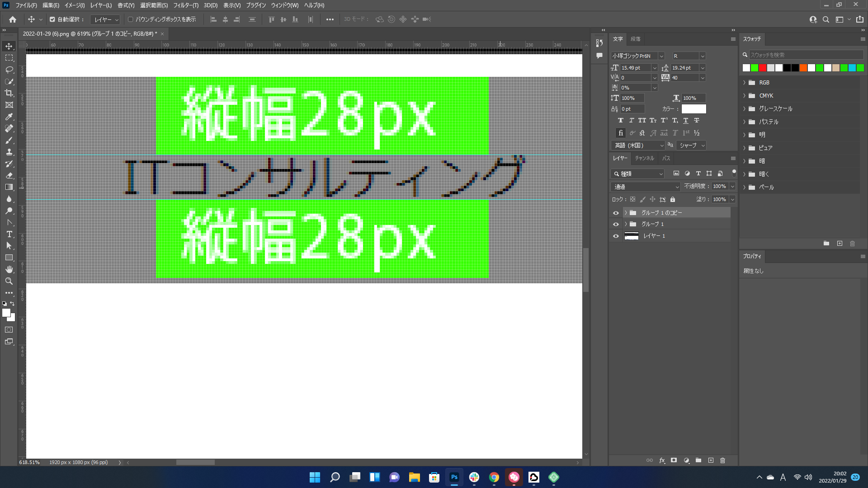The height and width of the screenshot is (488, 868).
Task: Select the Hand tool
Action: [x=9, y=269]
